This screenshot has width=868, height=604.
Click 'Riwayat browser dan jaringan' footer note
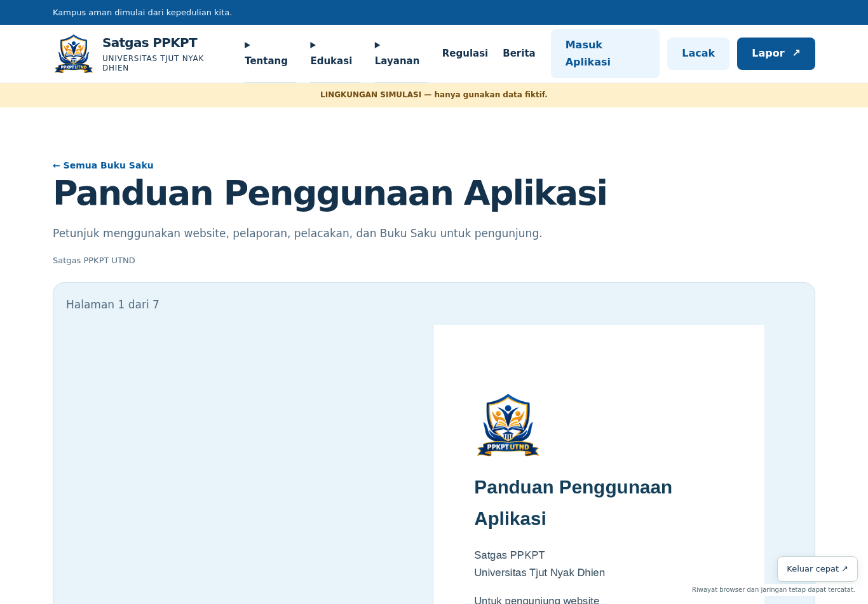[x=773, y=590]
